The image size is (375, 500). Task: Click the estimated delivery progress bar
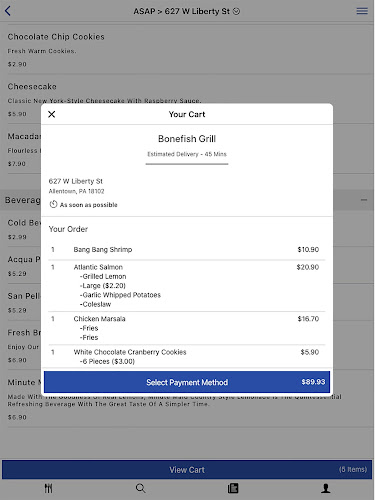coord(187,164)
